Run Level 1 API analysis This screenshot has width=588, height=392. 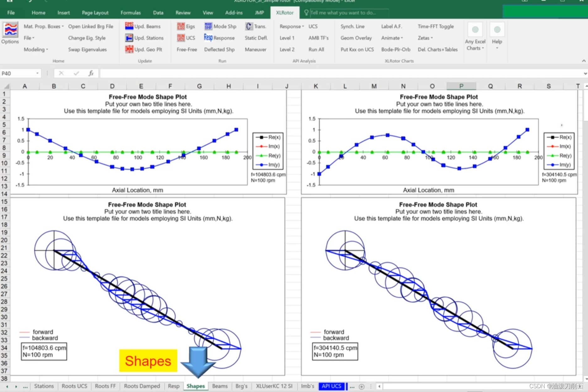click(287, 38)
